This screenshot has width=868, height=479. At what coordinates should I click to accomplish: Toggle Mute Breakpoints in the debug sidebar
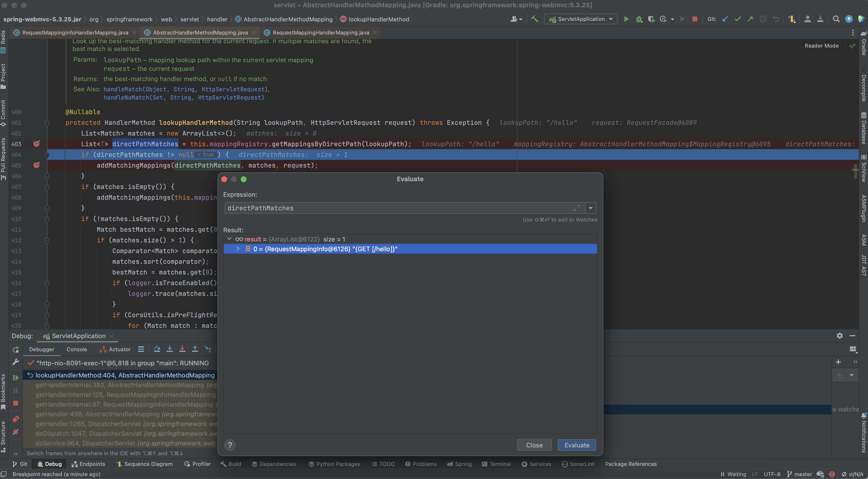click(x=16, y=432)
